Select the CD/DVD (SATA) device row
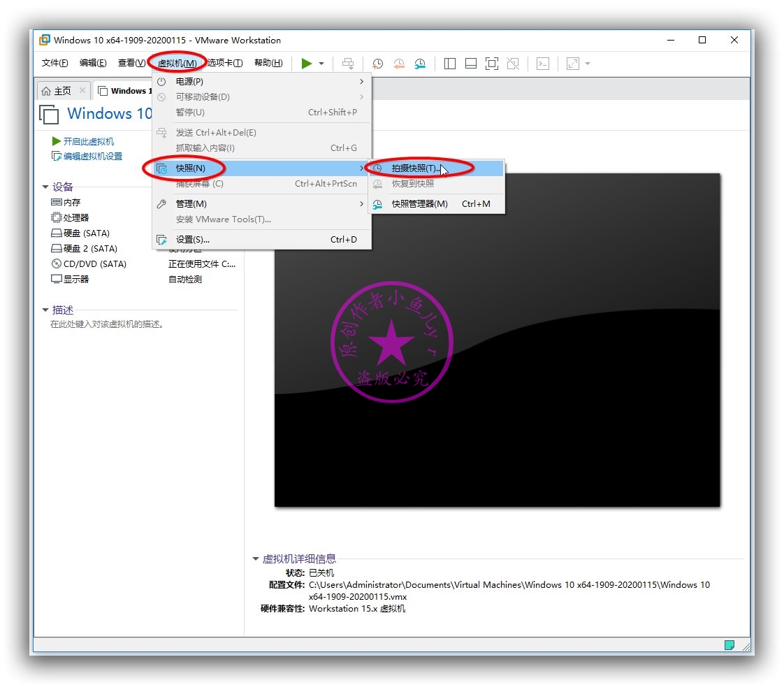 click(89, 264)
